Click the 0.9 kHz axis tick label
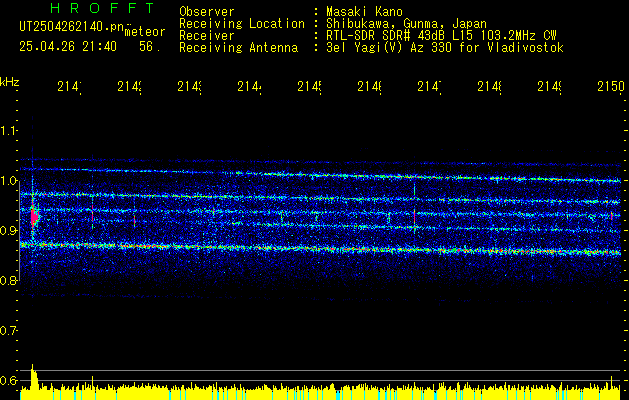Viewport: 629px width, 400px height. point(8,231)
